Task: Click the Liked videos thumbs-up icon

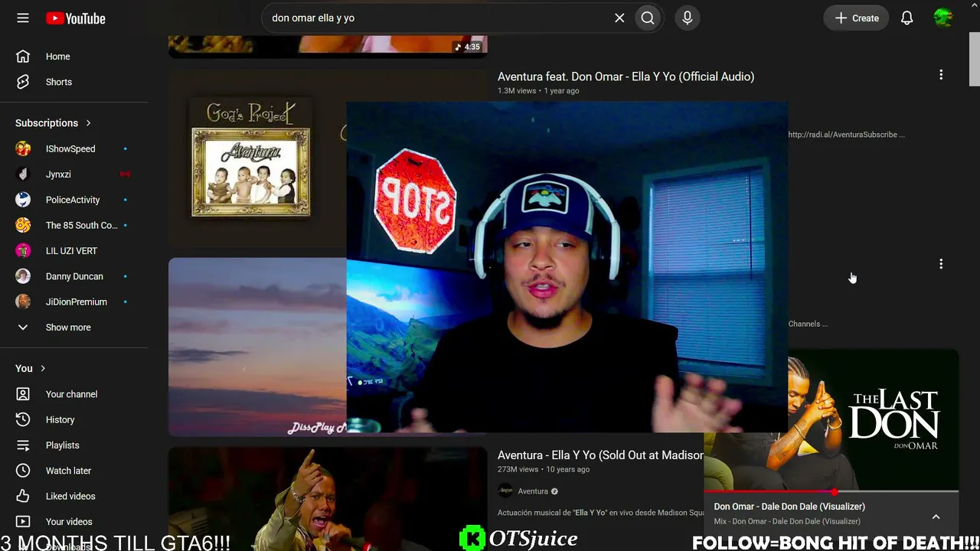Action: pyautogui.click(x=23, y=496)
